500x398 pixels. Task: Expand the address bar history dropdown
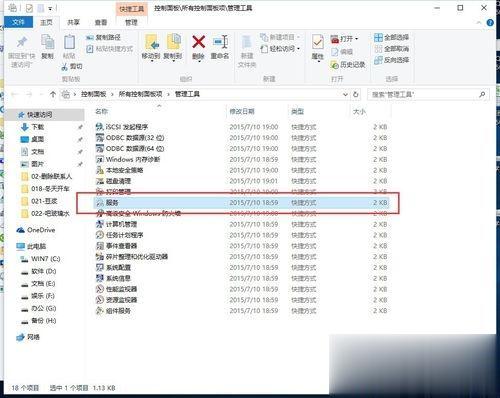(345, 95)
